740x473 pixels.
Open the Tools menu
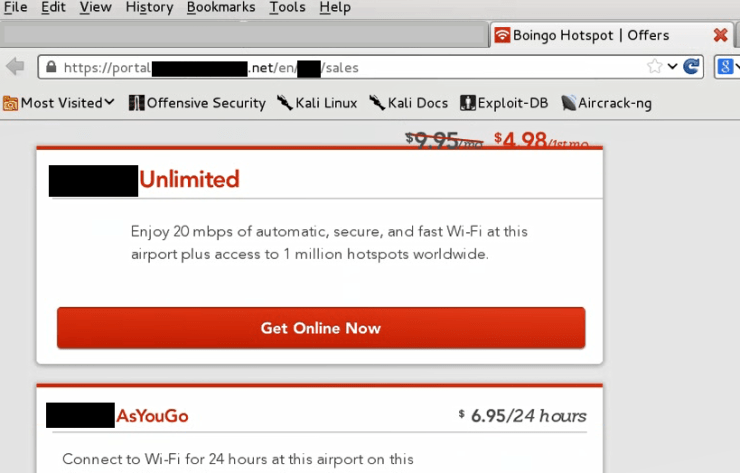[287, 8]
